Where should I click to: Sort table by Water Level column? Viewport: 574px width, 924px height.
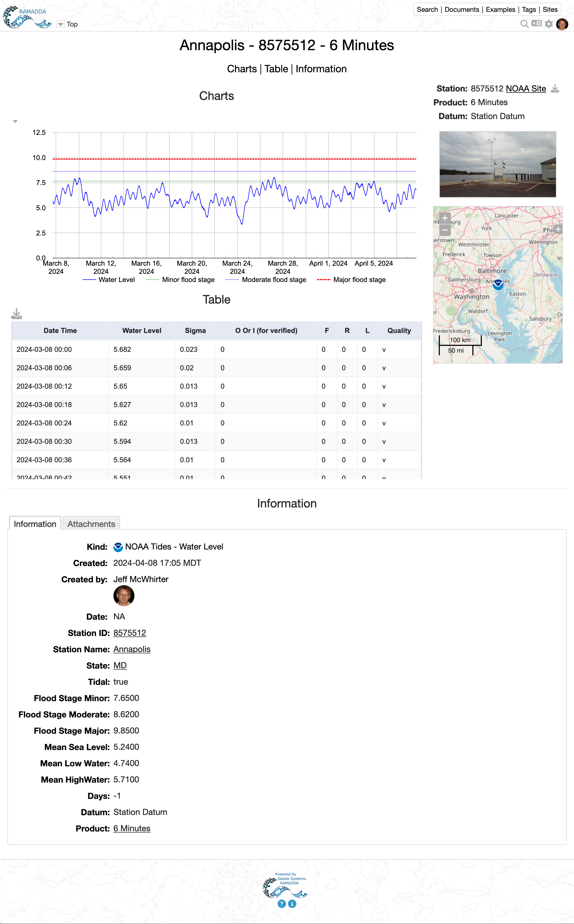pyautogui.click(x=142, y=331)
